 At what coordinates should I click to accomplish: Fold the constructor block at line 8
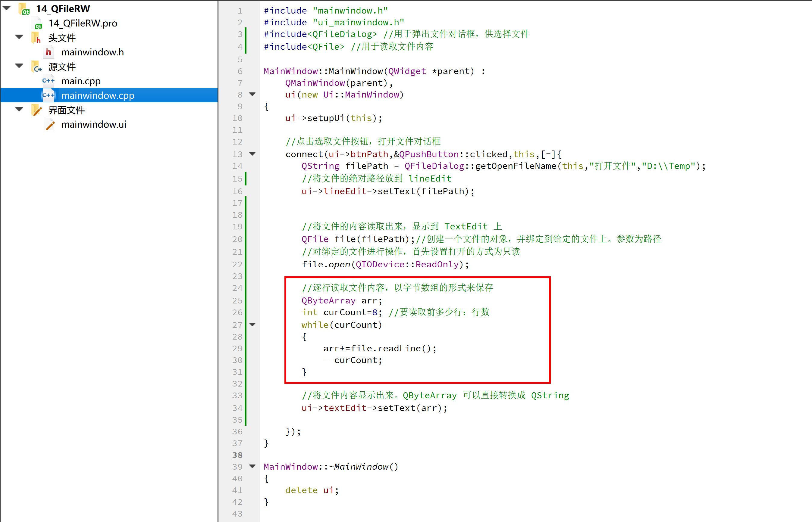(x=253, y=95)
